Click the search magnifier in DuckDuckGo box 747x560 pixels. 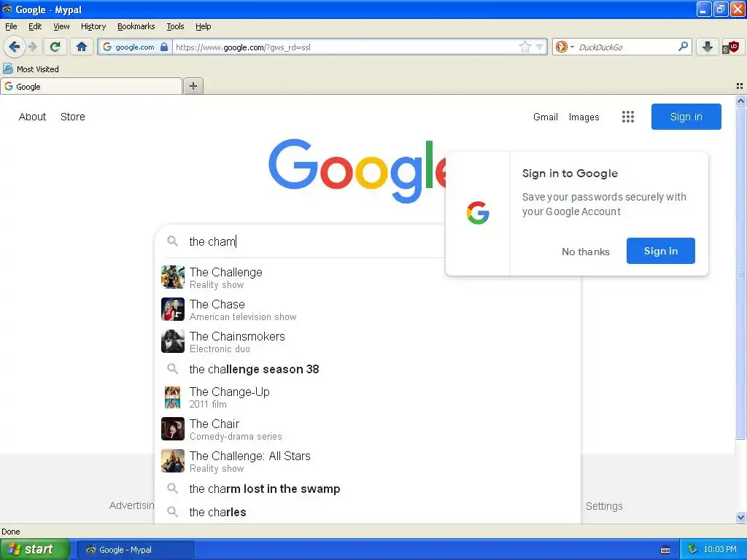[683, 47]
